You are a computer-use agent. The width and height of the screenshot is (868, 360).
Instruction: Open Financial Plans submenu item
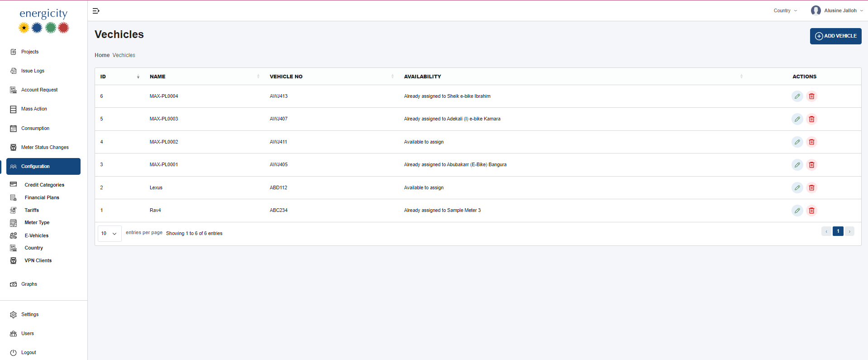(x=42, y=197)
